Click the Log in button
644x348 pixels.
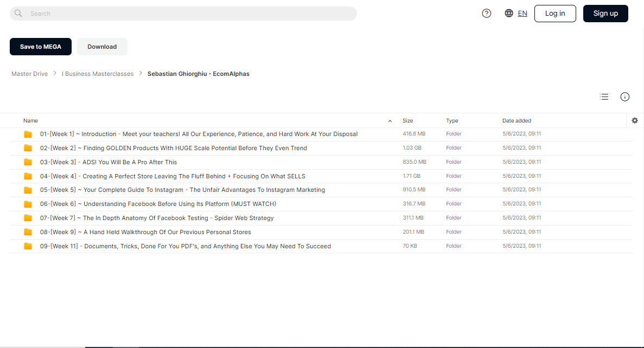[555, 14]
